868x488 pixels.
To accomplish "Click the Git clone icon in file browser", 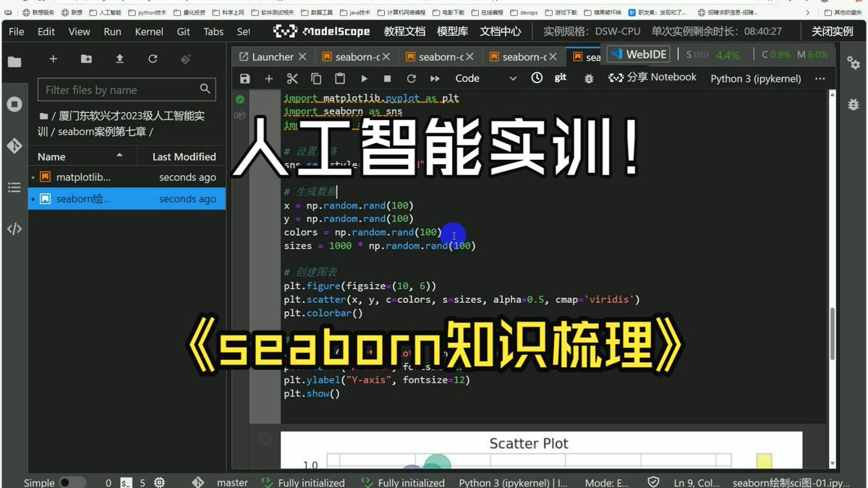I will click(186, 59).
